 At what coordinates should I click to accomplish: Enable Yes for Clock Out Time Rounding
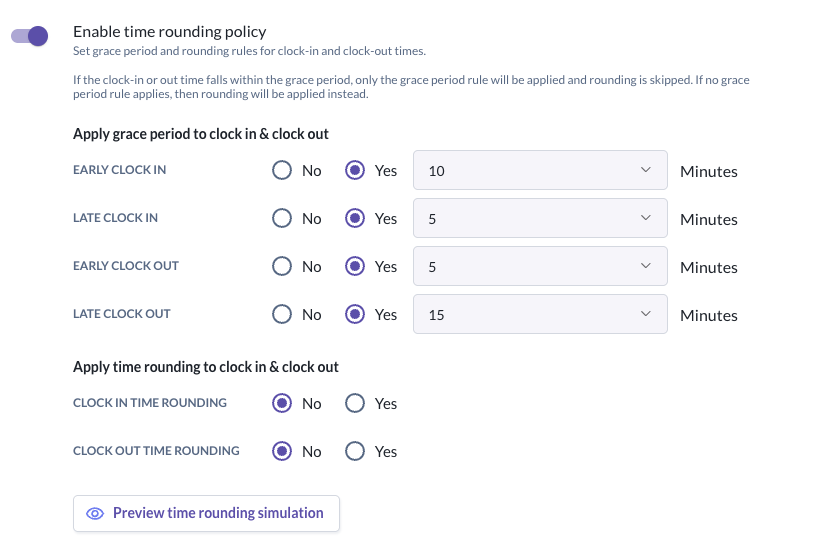coord(355,452)
